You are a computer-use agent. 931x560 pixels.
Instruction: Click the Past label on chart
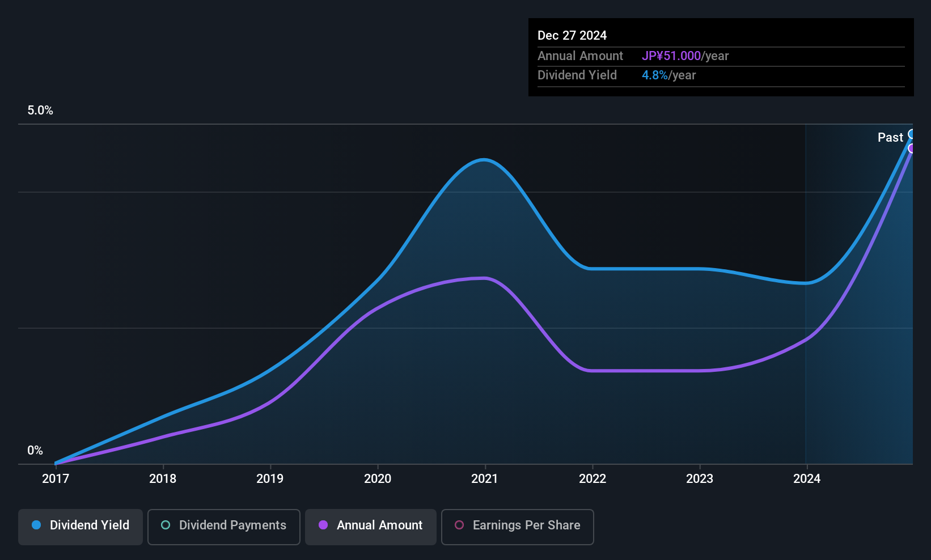(890, 138)
